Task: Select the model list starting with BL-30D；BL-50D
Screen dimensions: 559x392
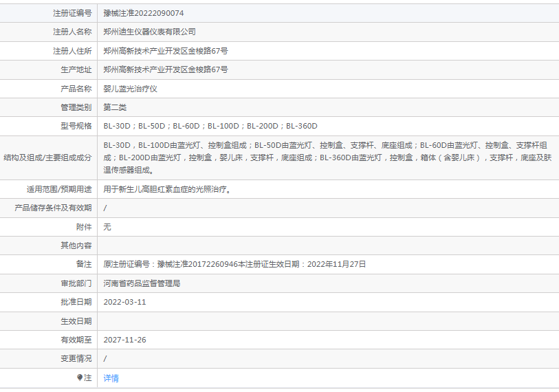Action: (210, 126)
